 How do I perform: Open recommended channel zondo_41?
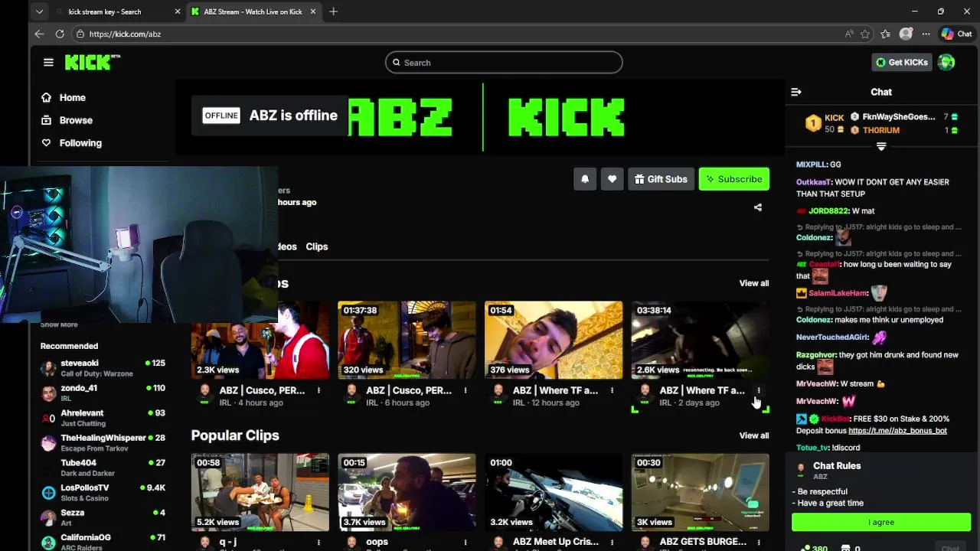coord(103,393)
